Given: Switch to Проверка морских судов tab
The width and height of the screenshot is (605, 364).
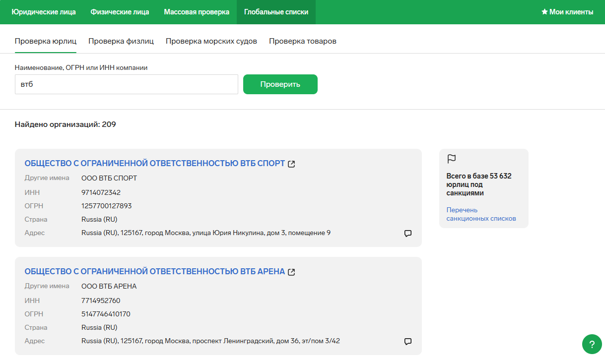Looking at the screenshot, I should click(x=211, y=41).
